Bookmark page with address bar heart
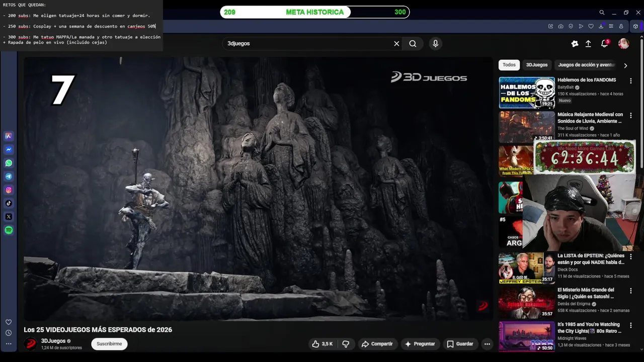Image resolution: width=644 pixels, height=362 pixels. coord(591,26)
